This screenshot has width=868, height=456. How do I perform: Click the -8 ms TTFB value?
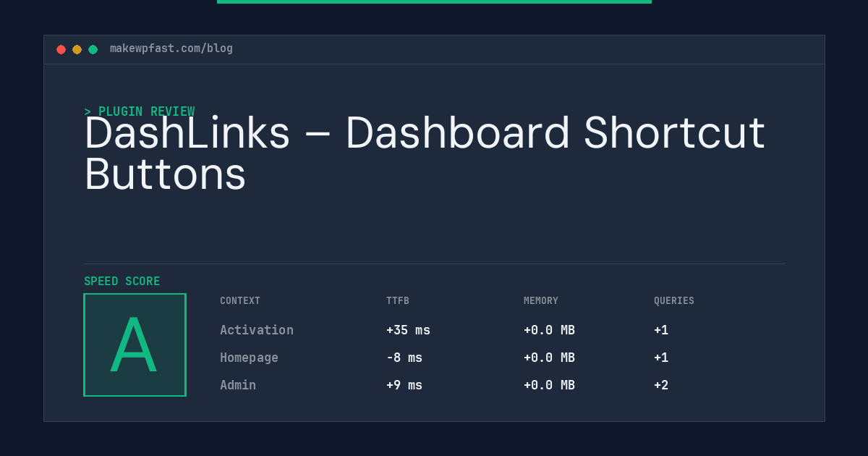(x=404, y=358)
